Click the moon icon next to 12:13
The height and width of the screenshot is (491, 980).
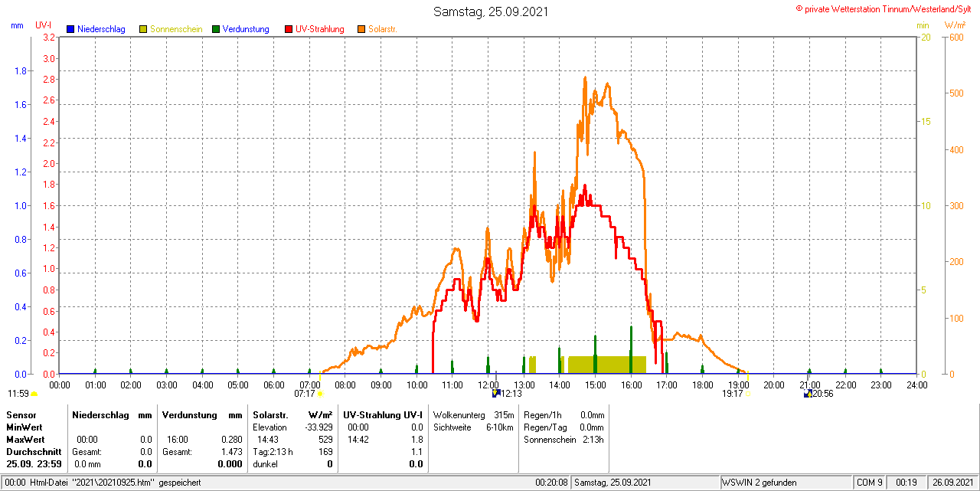point(495,393)
